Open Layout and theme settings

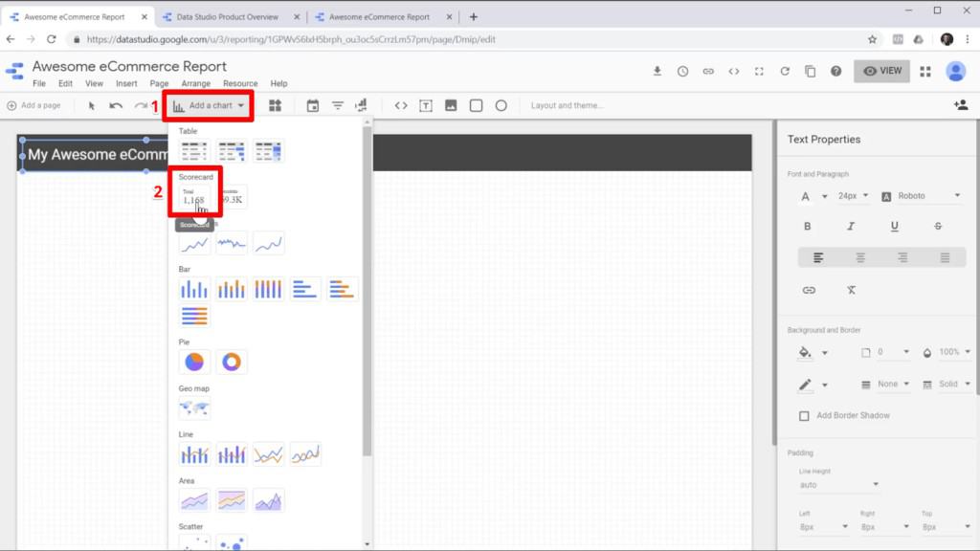(x=567, y=105)
